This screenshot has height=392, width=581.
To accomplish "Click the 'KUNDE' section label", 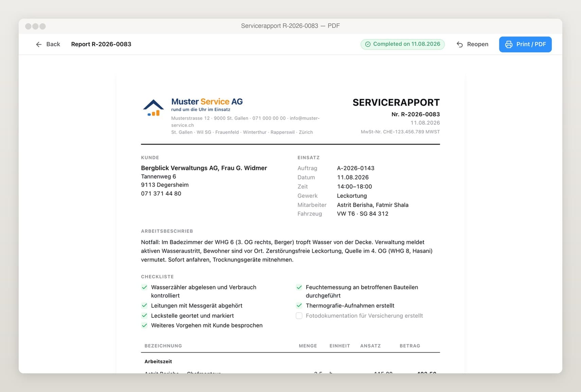I will tap(150, 157).
